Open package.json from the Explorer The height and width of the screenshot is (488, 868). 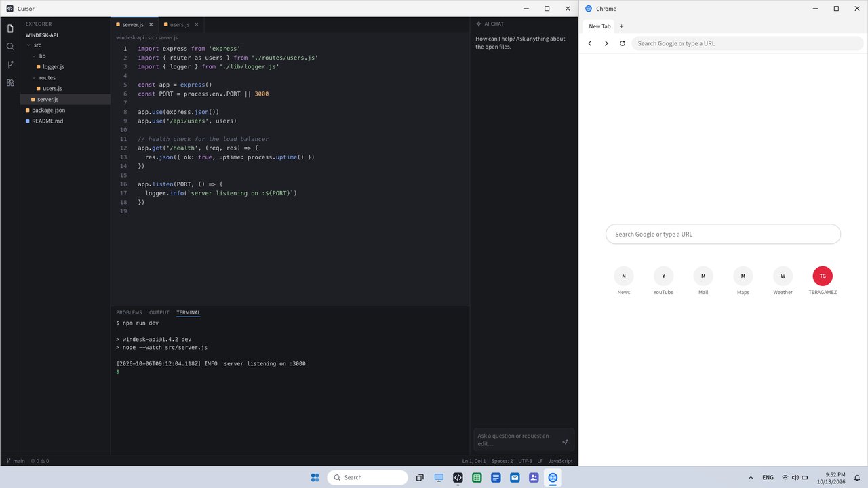pos(65,110)
